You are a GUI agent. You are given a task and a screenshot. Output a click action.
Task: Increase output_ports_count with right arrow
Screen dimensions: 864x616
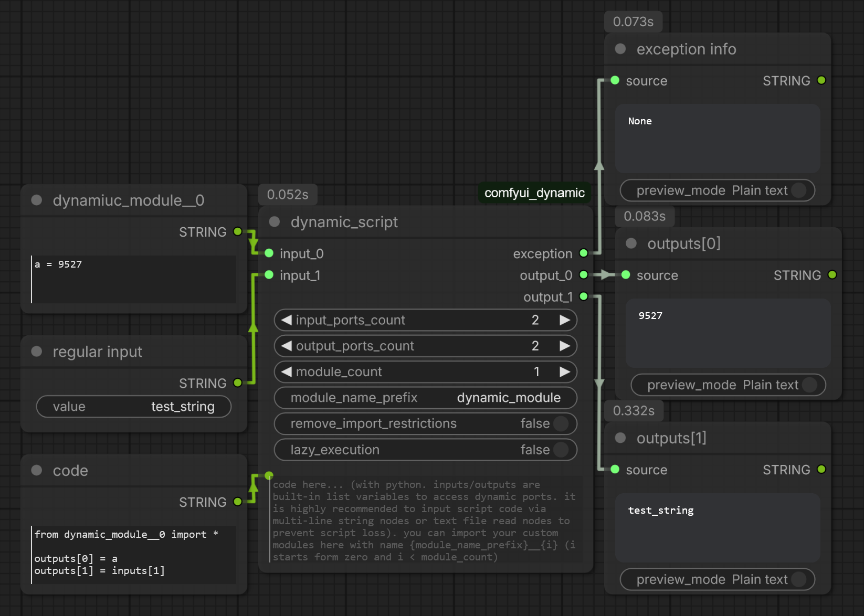[x=565, y=346]
